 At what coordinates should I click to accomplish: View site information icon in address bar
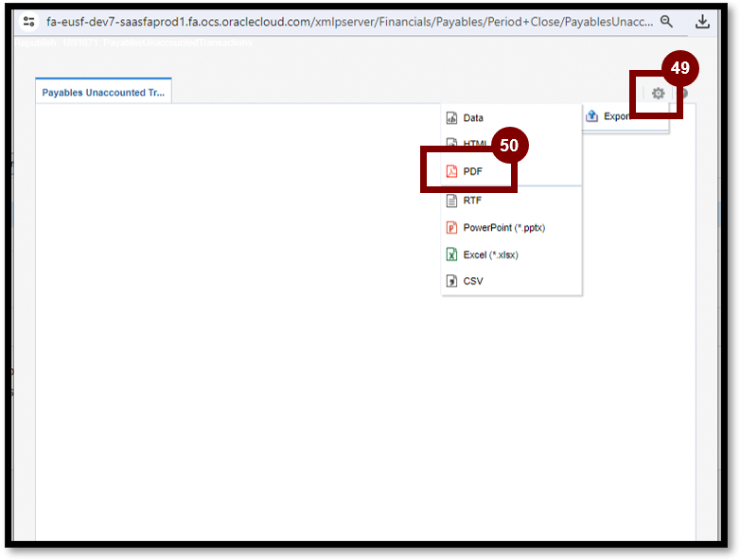pyautogui.click(x=28, y=22)
